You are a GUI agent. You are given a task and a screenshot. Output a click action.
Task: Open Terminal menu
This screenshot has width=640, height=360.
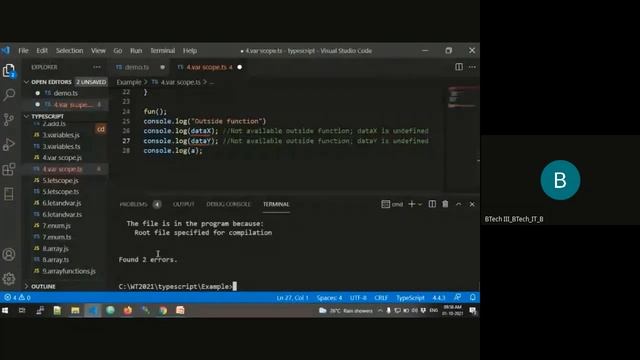coord(162,51)
